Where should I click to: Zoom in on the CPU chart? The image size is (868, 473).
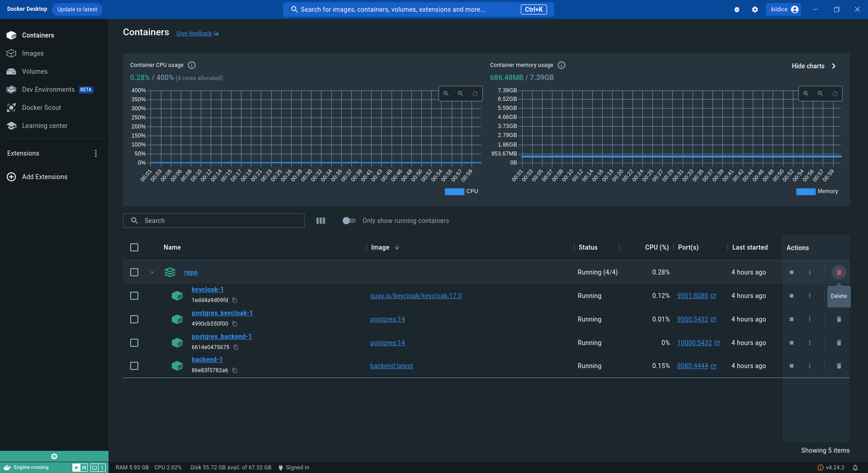(446, 94)
